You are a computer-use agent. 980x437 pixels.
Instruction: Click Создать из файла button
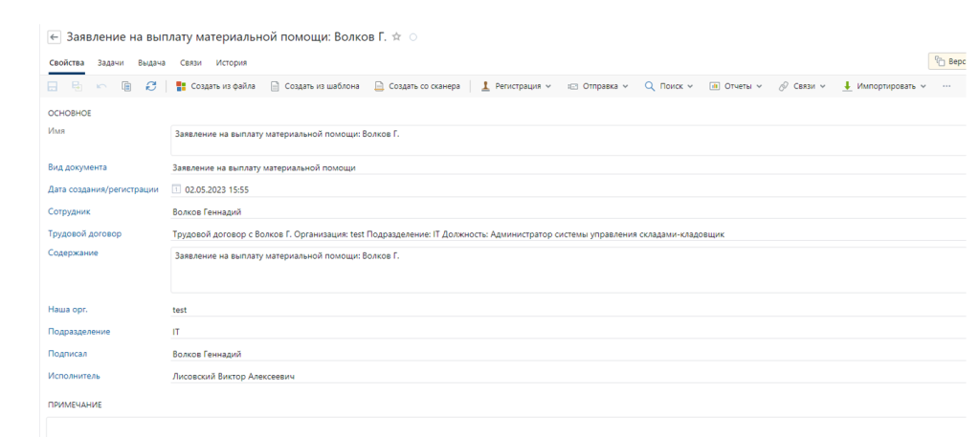(215, 87)
